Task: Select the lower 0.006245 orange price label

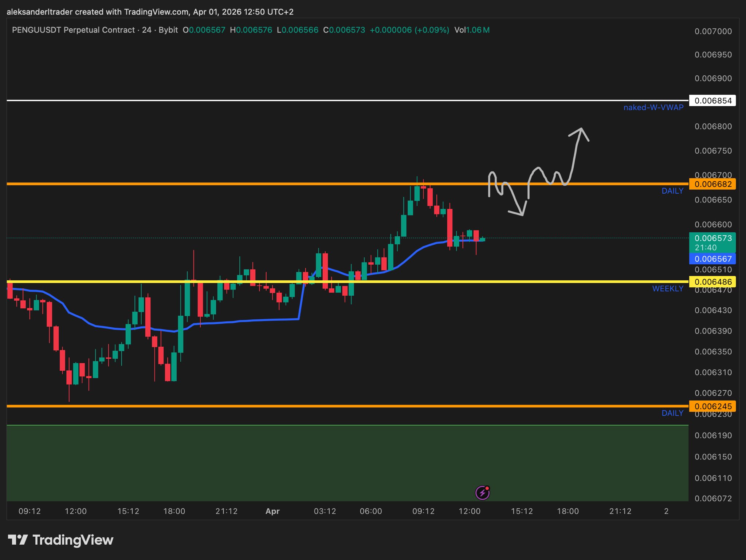Action: coord(712,406)
